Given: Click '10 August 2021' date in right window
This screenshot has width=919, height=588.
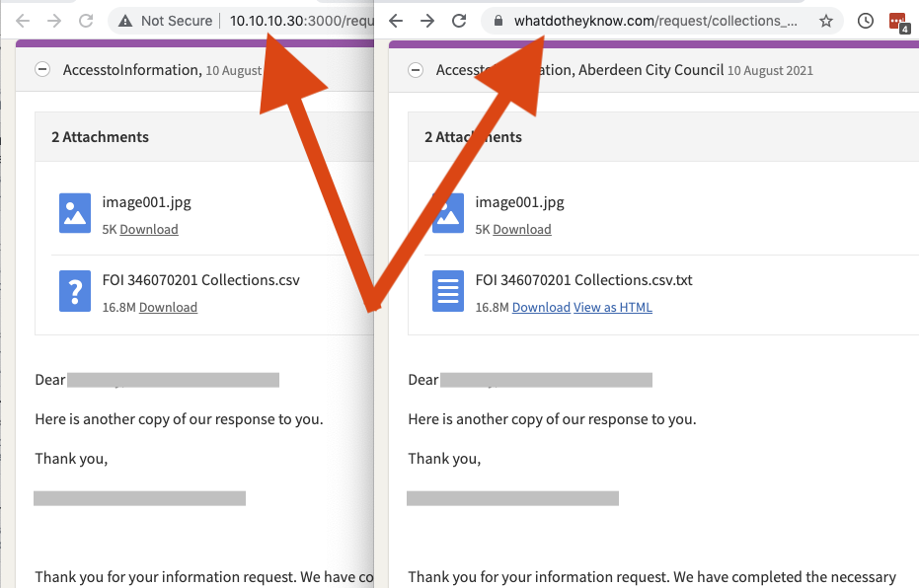Looking at the screenshot, I should pyautogui.click(x=770, y=71).
